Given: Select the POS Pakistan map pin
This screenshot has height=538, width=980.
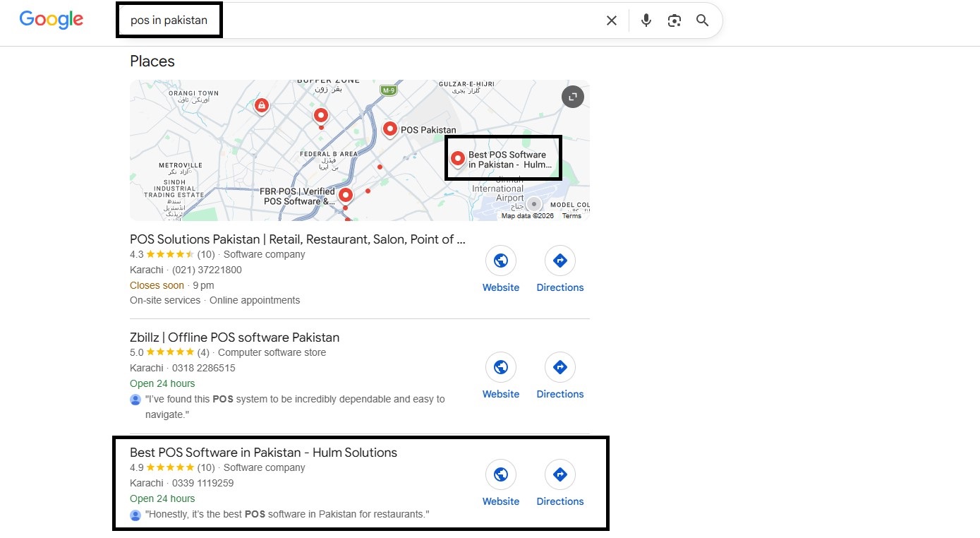Looking at the screenshot, I should tap(390, 129).
